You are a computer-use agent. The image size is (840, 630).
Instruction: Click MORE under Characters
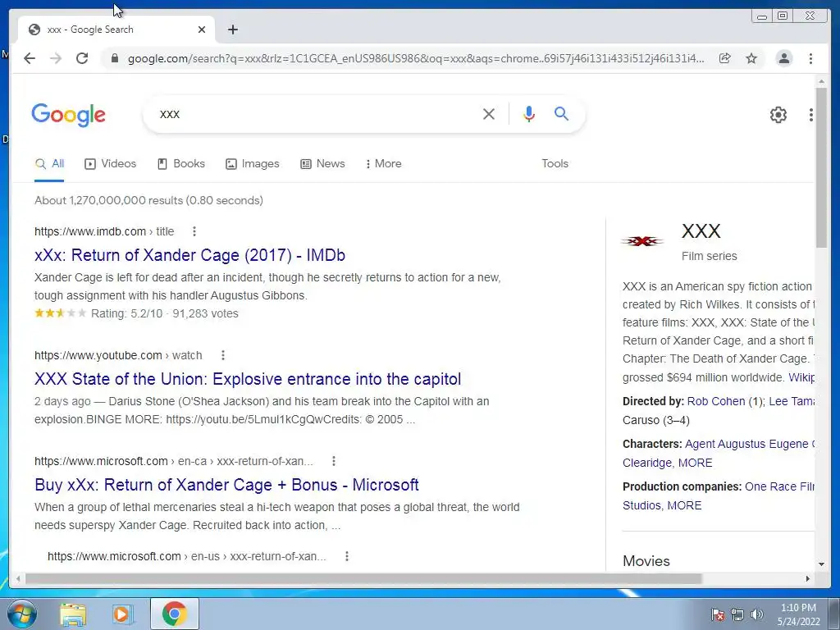(x=696, y=463)
